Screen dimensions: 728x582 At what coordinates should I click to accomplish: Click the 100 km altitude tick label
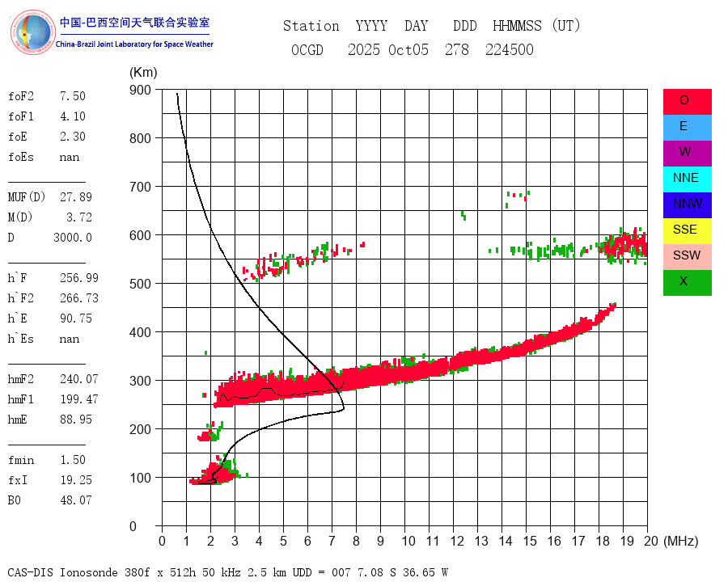(x=140, y=478)
